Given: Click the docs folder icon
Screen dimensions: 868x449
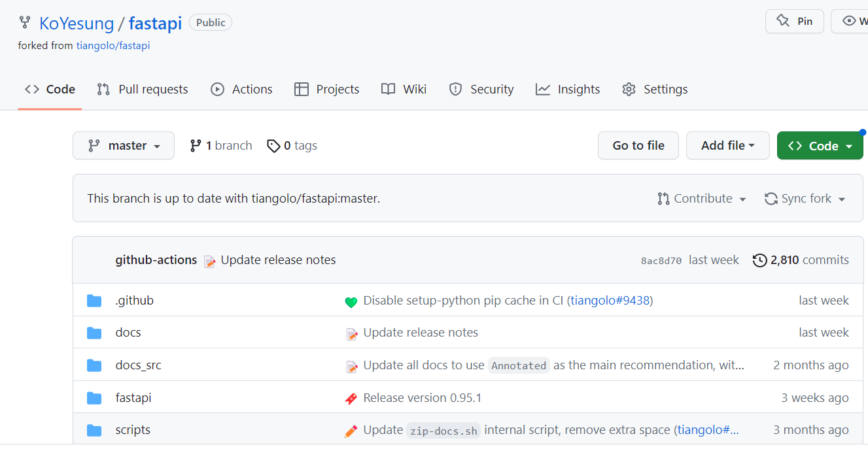Looking at the screenshot, I should (94, 333).
